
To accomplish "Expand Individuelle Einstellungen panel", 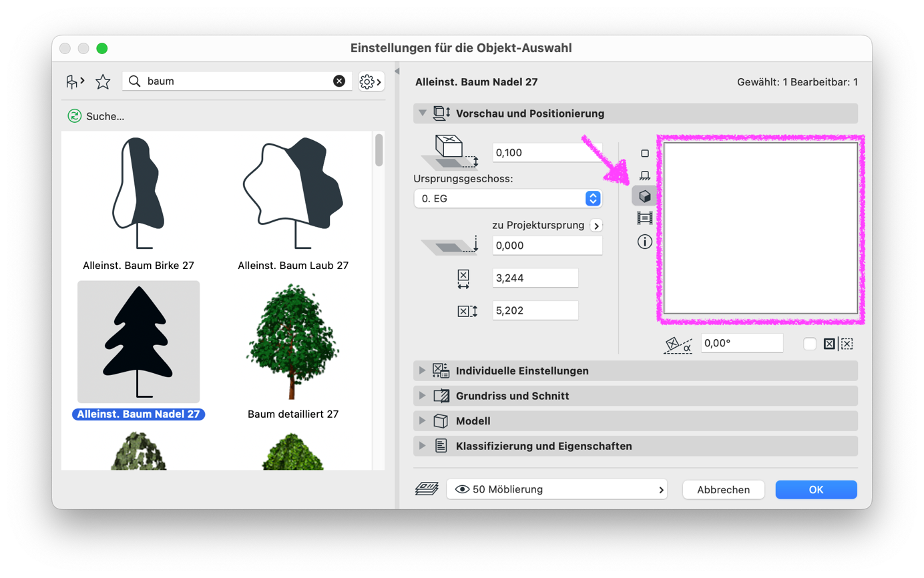I will coord(422,370).
